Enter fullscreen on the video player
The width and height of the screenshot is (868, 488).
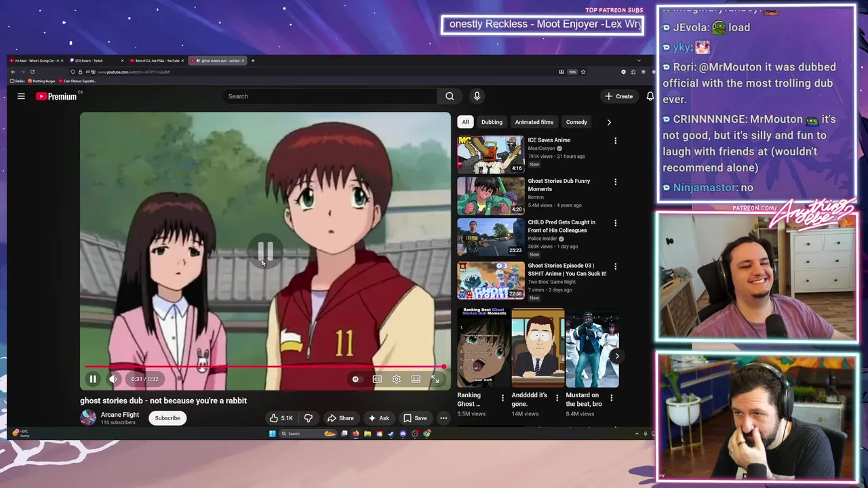click(435, 379)
